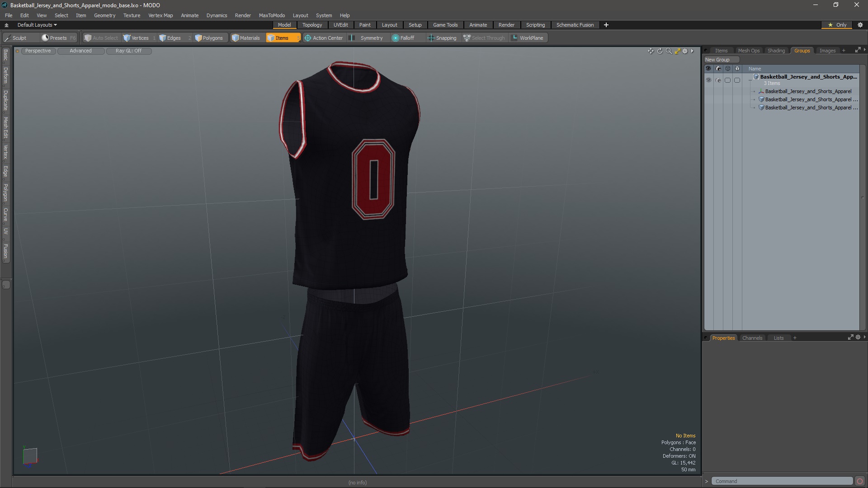Switch to the UVEdit layout tab
This screenshot has width=868, height=488.
point(340,25)
